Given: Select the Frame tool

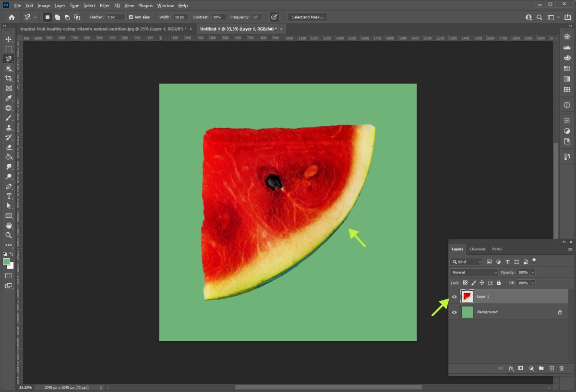Looking at the screenshot, I should (9, 88).
